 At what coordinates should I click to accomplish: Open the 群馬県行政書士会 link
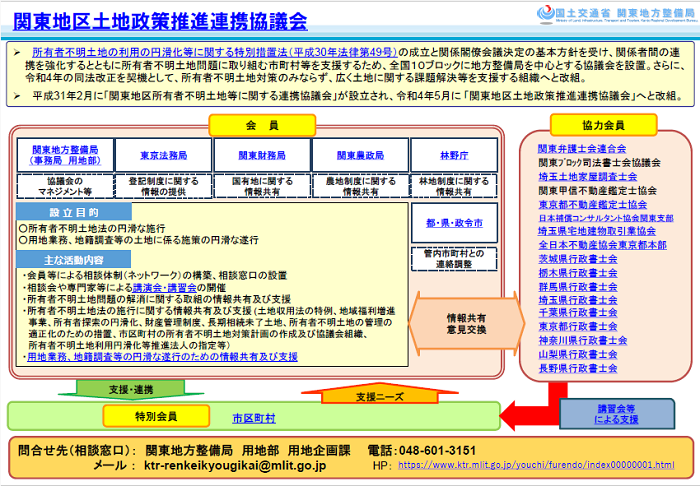pos(578,287)
